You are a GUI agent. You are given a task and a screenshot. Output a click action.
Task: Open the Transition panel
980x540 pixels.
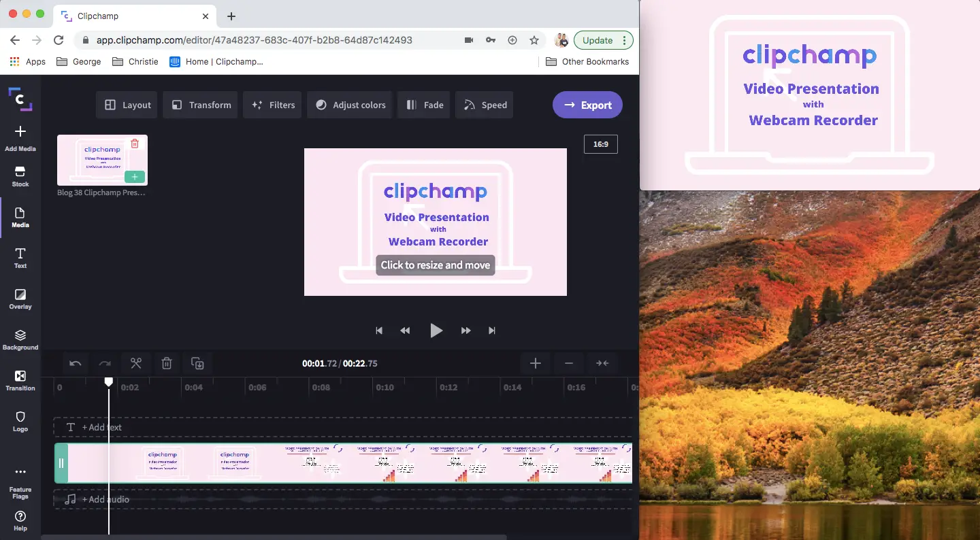click(20, 381)
